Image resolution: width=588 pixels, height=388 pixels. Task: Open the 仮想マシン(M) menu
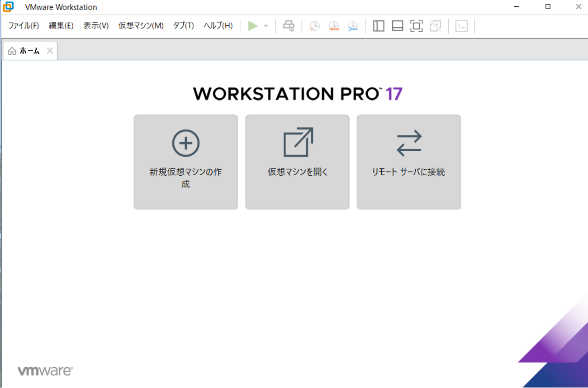pos(141,26)
